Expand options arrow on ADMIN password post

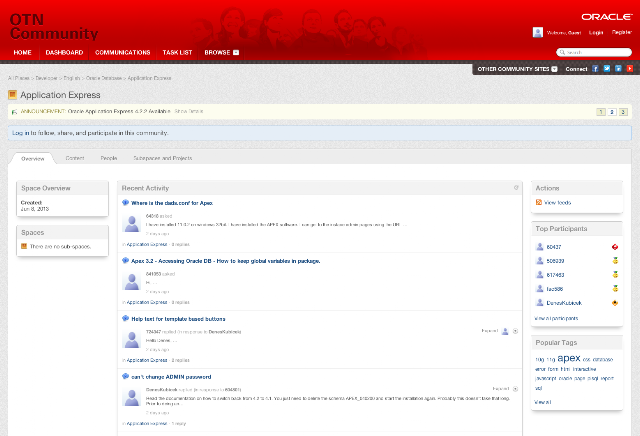[x=516, y=389]
